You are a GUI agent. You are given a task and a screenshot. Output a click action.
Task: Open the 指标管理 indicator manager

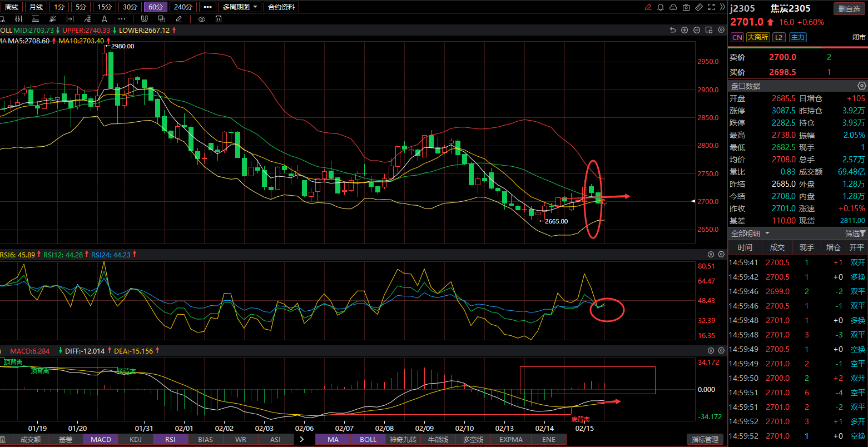coord(705,439)
